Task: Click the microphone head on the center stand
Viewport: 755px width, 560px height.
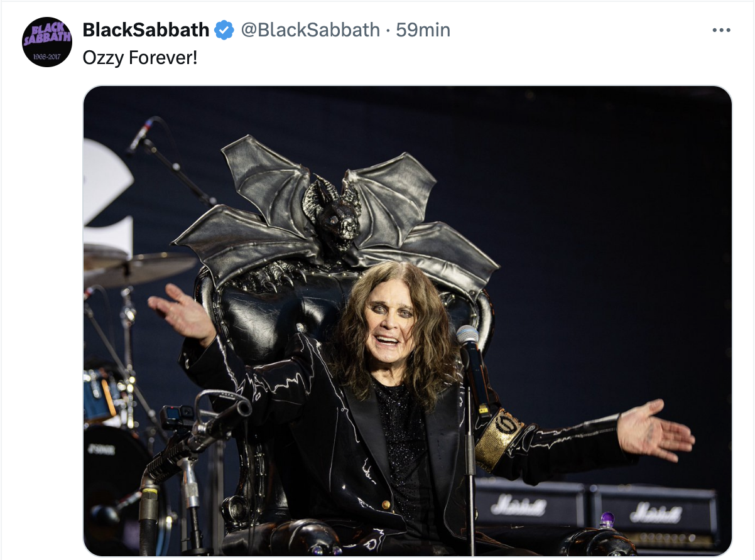Action: click(468, 335)
